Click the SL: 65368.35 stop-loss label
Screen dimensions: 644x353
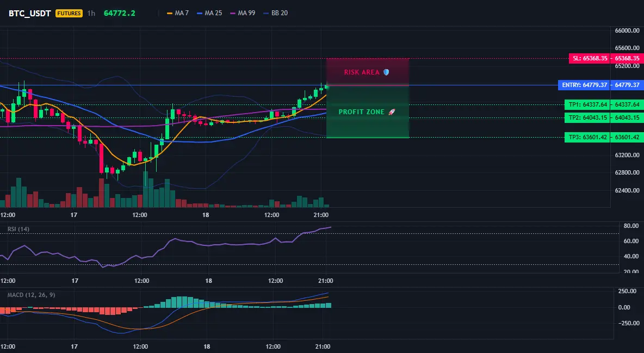tap(590, 58)
